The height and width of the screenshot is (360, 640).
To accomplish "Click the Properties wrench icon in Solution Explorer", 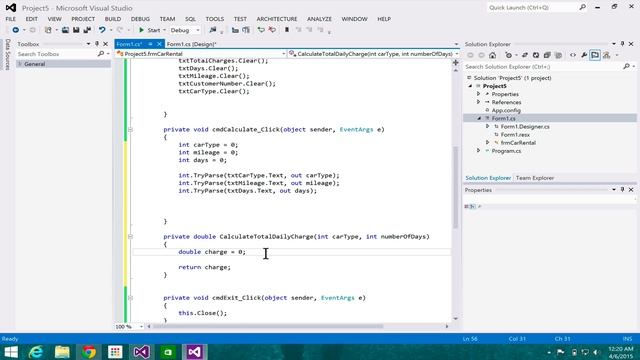I will 584,55.
